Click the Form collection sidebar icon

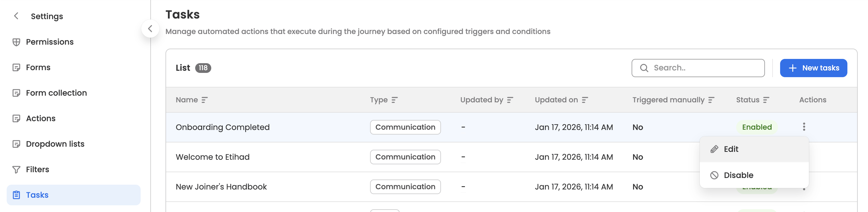[x=16, y=93]
